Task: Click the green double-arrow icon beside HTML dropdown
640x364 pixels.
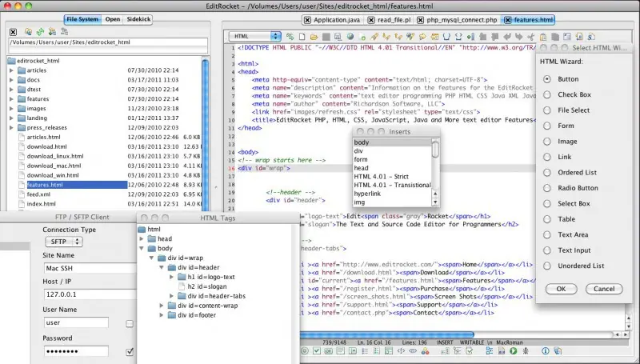Action: point(290,37)
